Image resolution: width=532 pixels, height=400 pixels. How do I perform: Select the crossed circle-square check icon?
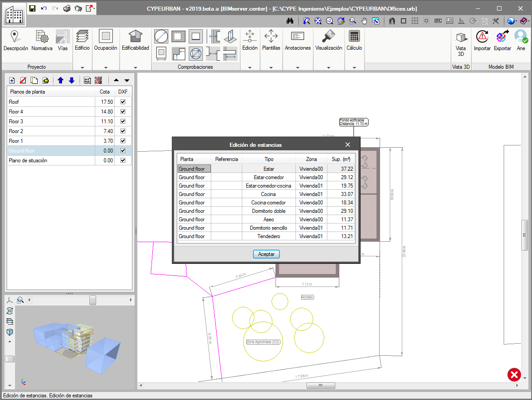(196, 54)
